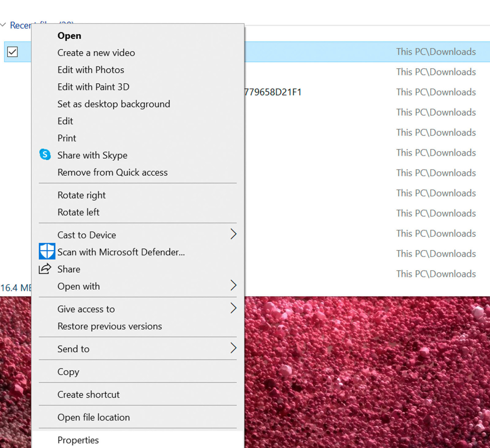490x448 pixels.
Task: Click Remove from Quick access
Action: (x=112, y=172)
